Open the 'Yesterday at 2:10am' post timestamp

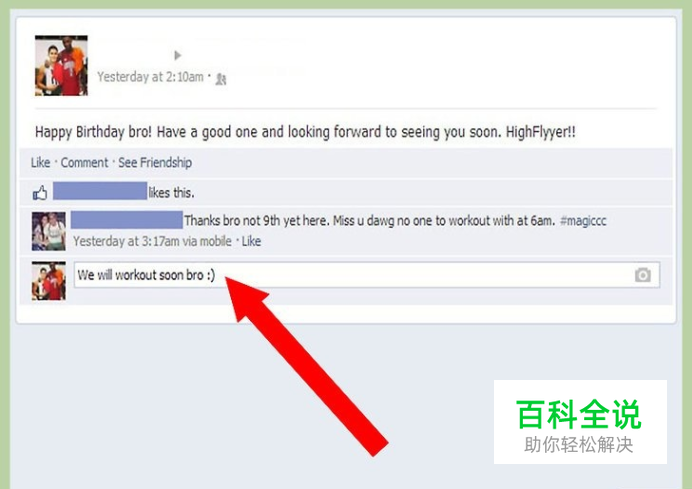(150, 77)
